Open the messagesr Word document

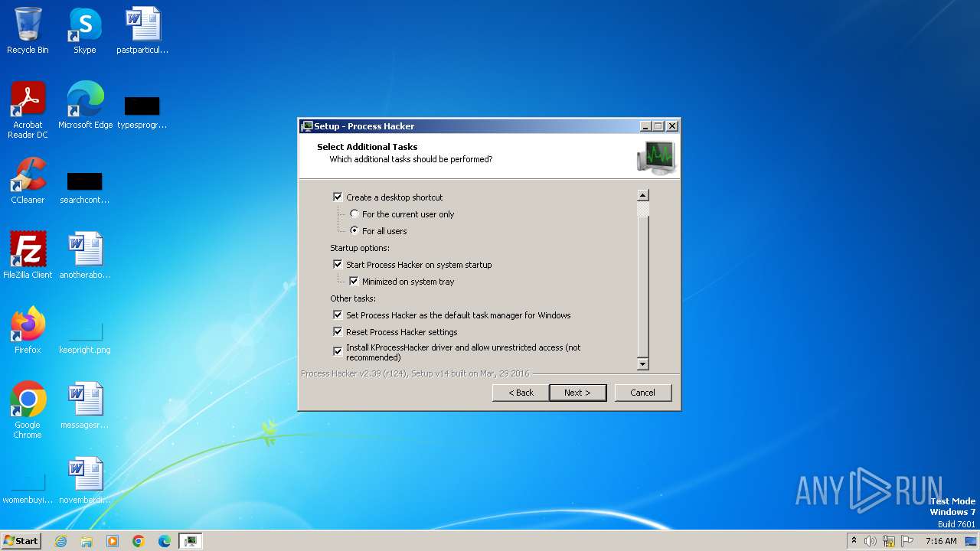[x=85, y=406]
